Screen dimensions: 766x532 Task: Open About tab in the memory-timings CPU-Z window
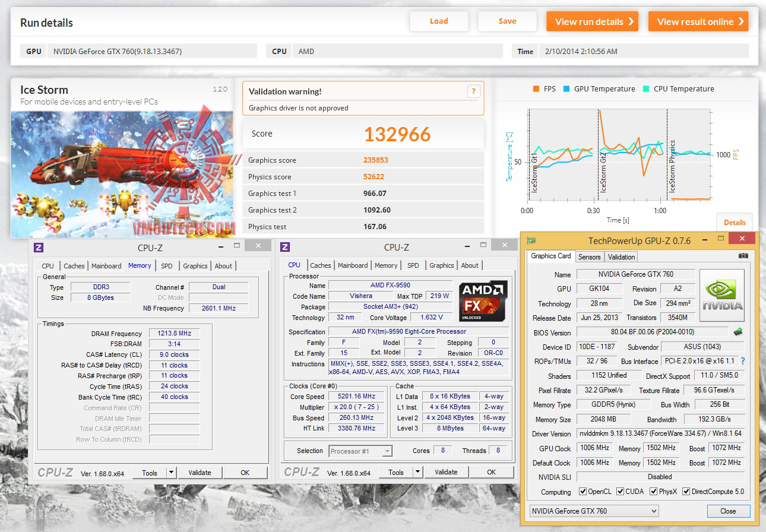tap(224, 266)
